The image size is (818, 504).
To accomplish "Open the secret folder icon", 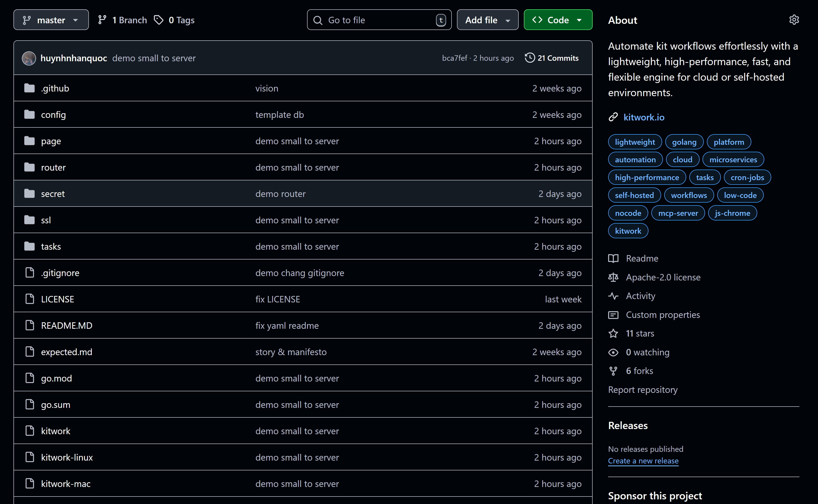I will (x=29, y=193).
